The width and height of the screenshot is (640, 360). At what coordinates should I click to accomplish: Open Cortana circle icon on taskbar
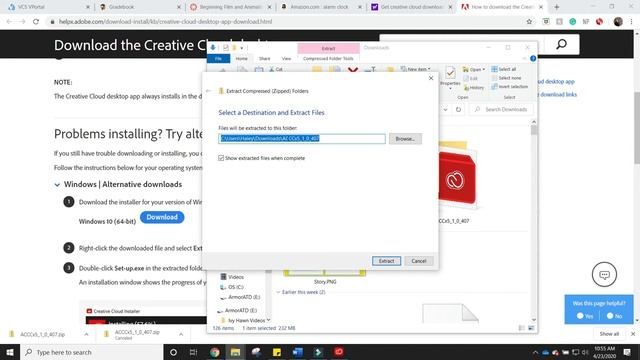[x=173, y=352]
